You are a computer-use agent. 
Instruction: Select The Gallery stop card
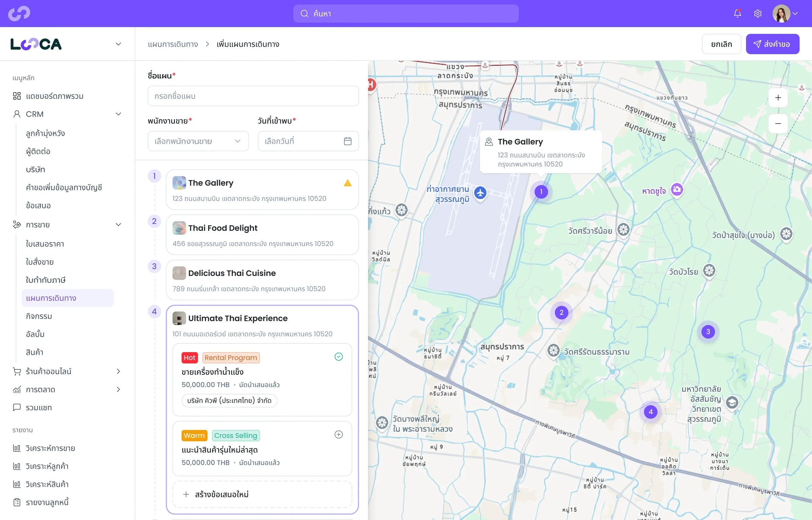coord(262,190)
